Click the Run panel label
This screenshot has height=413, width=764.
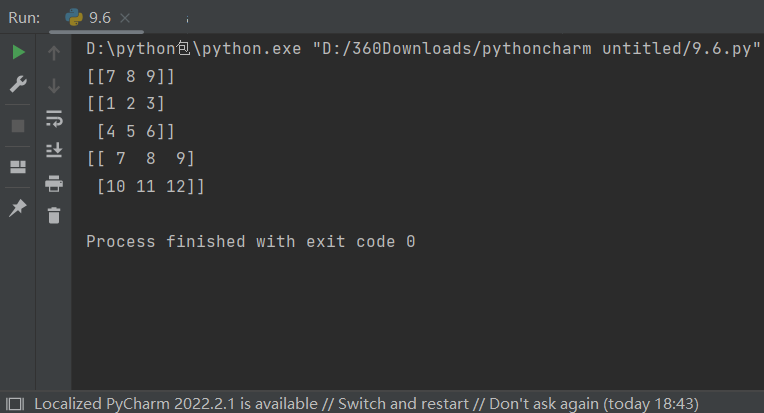click(x=24, y=18)
